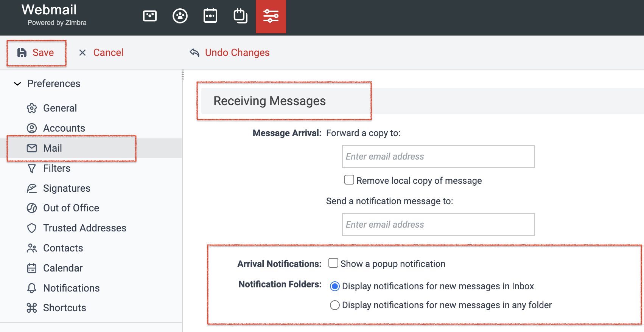The height and width of the screenshot is (332, 644).
Task: Click the Accounts person icon
Action: tap(32, 128)
